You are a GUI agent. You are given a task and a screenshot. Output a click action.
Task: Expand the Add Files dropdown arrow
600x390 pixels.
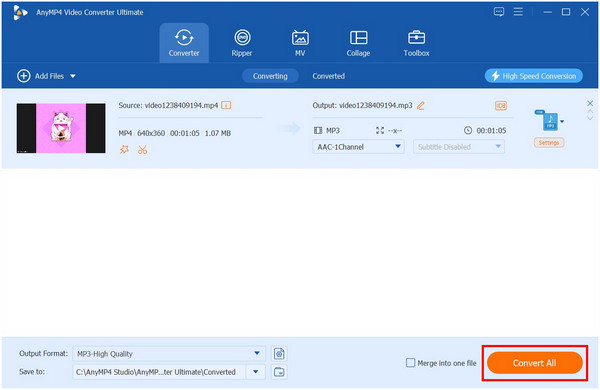[73, 76]
